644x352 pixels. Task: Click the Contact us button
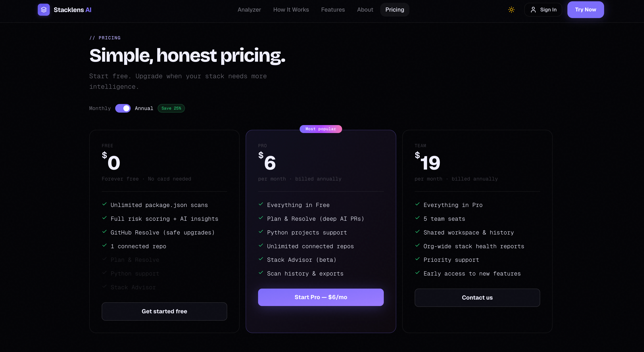point(477,297)
